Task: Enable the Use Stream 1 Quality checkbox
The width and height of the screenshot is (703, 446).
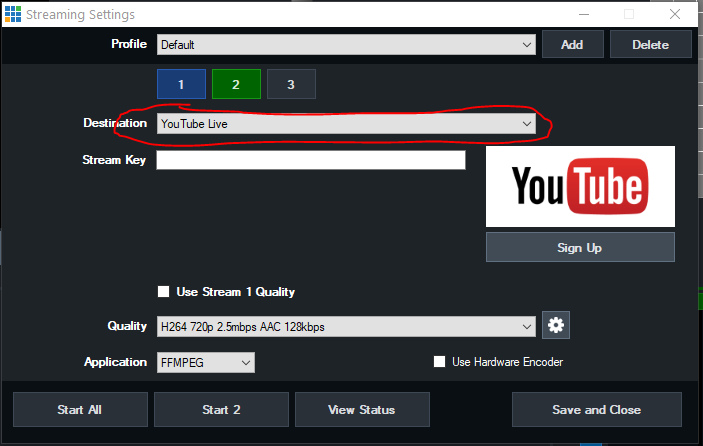Action: [164, 292]
